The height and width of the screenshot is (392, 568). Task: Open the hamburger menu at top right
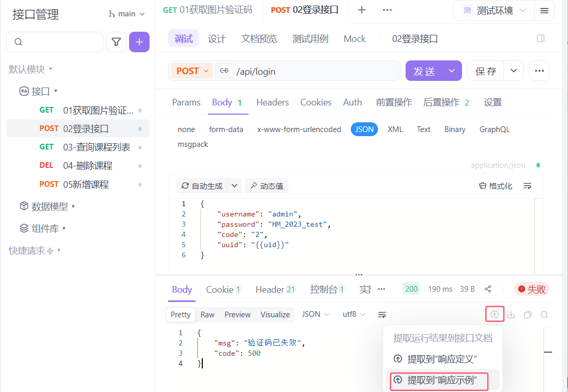[x=544, y=11]
